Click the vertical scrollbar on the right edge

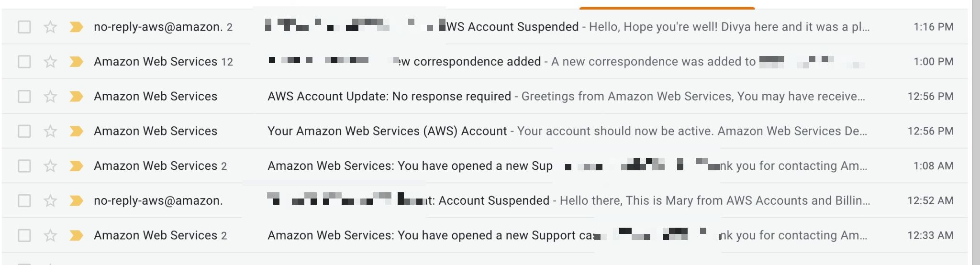point(976,132)
